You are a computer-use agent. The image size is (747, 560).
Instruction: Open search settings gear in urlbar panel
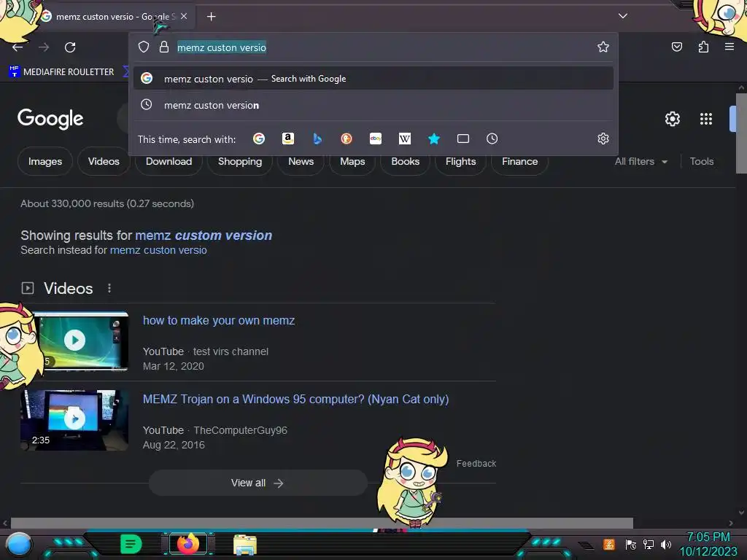point(603,139)
